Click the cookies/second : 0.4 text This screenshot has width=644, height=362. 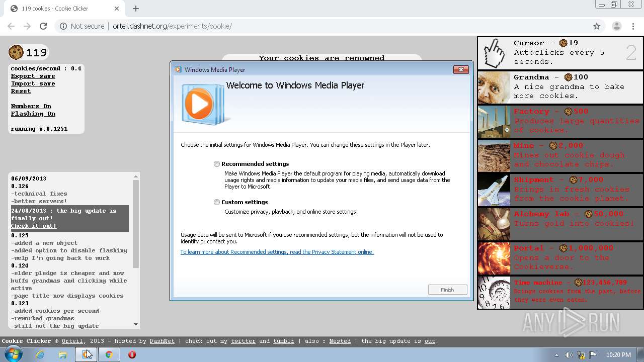tap(46, 68)
